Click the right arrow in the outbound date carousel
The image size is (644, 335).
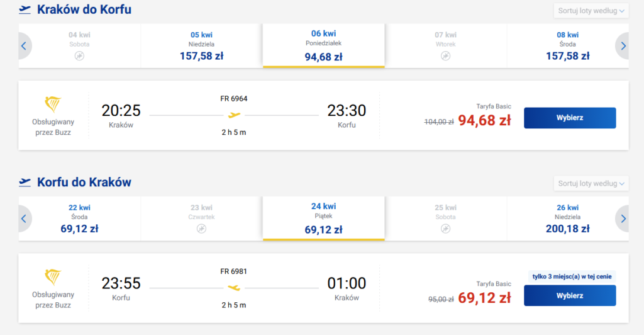point(623,46)
